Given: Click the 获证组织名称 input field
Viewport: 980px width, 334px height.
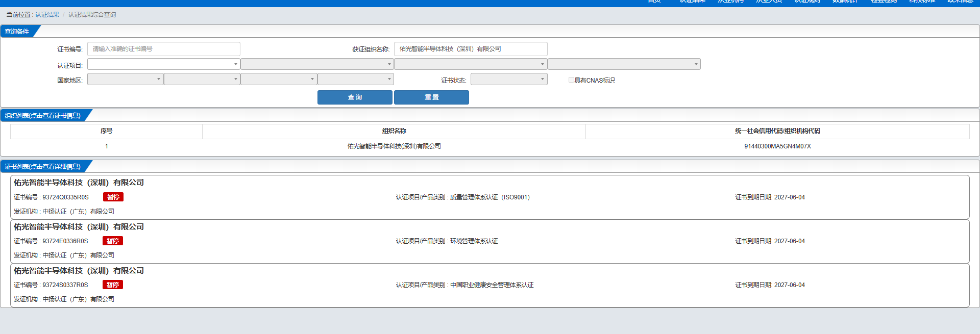Looking at the screenshot, I should 471,49.
